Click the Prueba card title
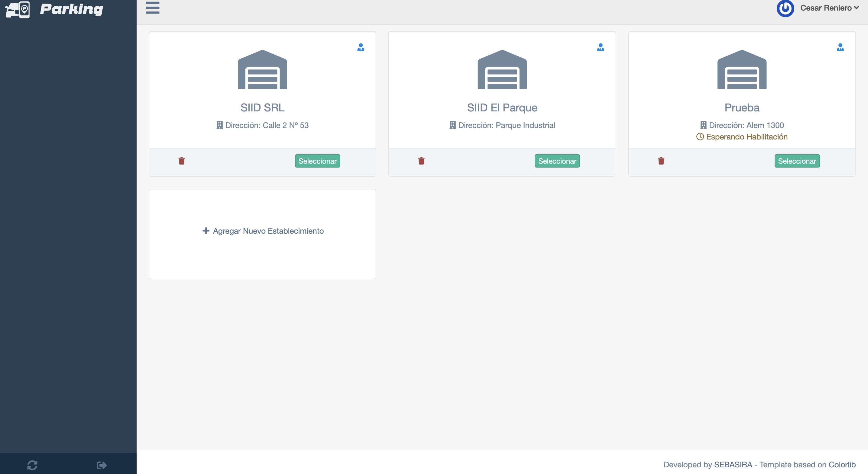Image resolution: width=868 pixels, height=474 pixels. point(742,108)
